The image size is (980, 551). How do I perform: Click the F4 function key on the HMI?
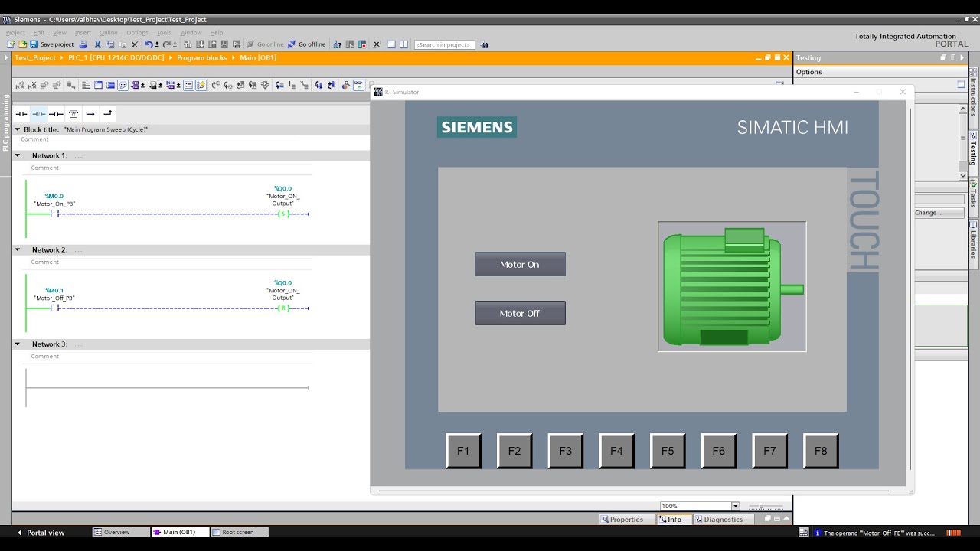(x=616, y=451)
